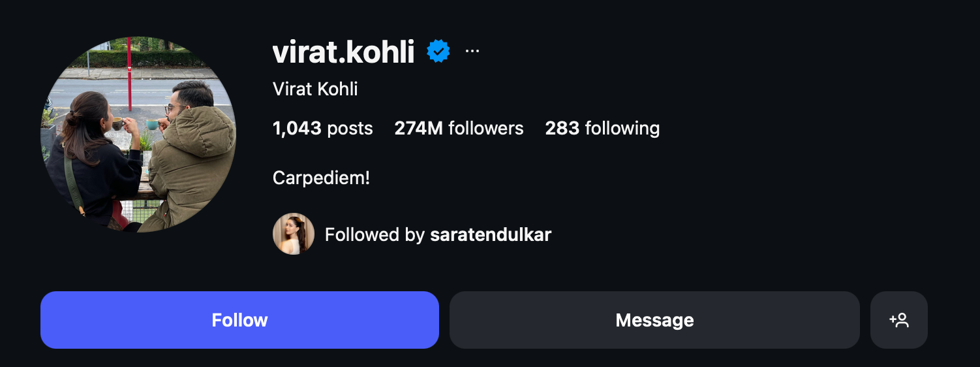Click the word "following" beside 283

click(622, 129)
